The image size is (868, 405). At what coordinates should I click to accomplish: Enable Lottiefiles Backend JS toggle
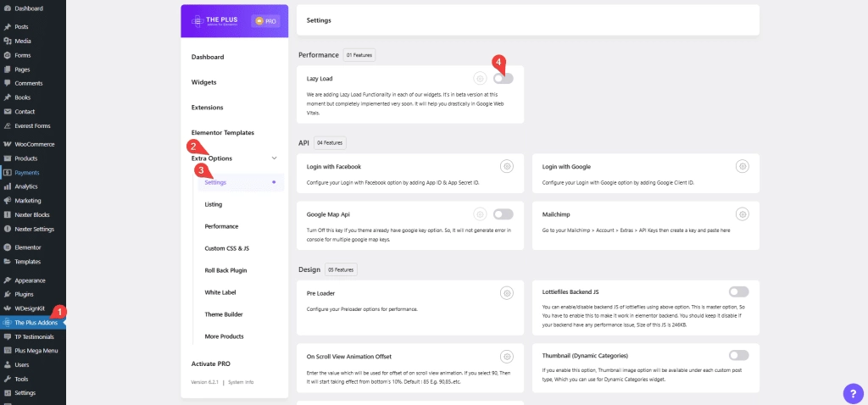coord(739,291)
